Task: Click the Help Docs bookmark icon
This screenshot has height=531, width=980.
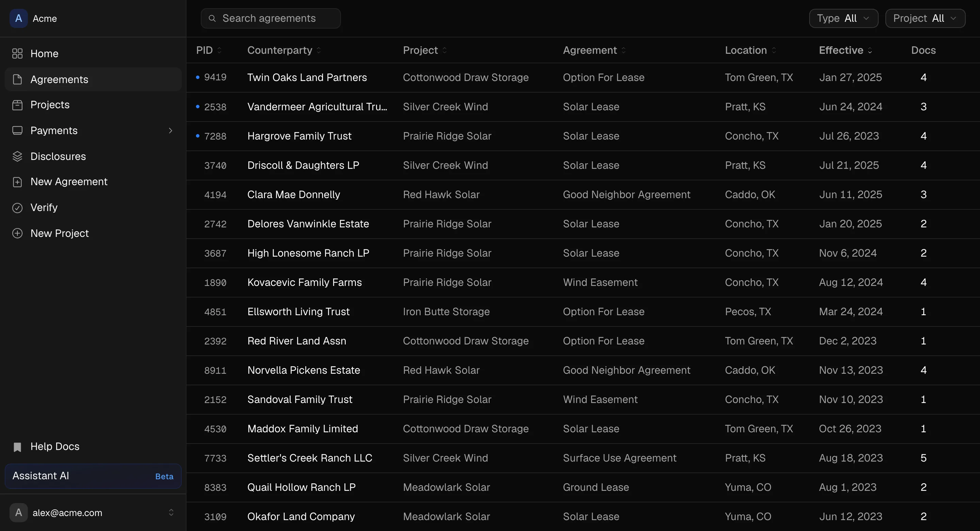Action: (17, 447)
